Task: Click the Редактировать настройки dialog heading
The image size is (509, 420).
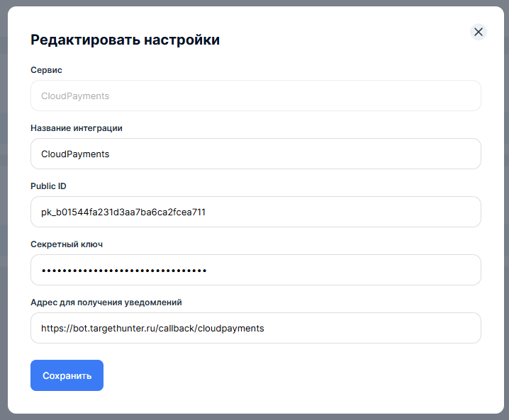Action: point(125,40)
